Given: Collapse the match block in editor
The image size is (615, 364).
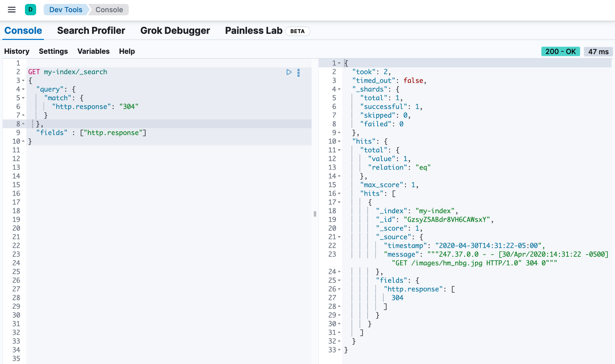Looking at the screenshot, I should (x=23, y=98).
